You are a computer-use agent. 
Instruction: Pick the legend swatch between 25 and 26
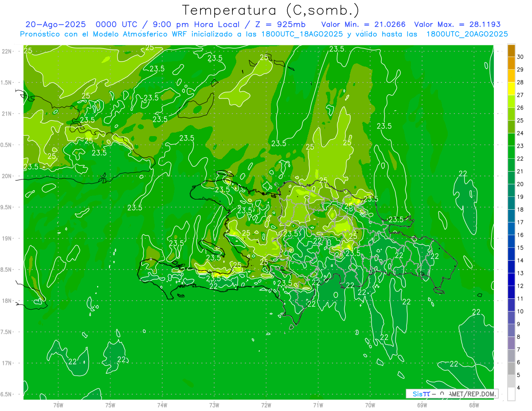(511, 114)
